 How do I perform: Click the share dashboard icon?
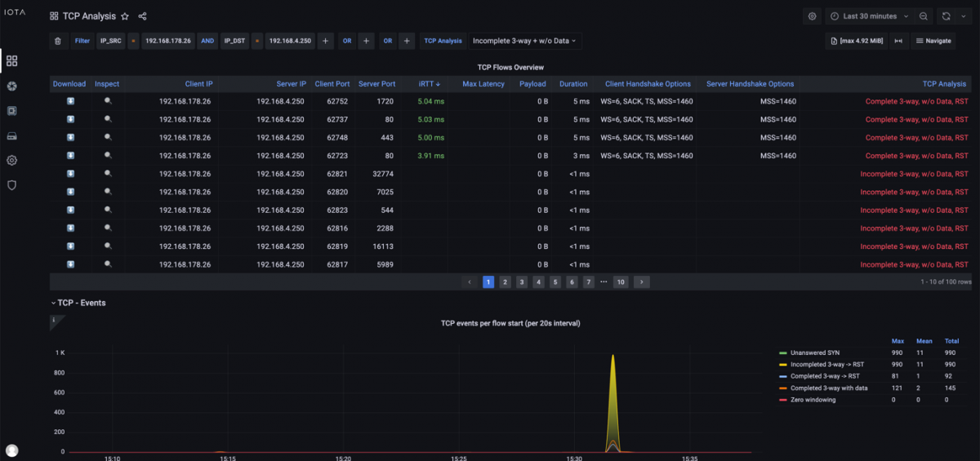[143, 16]
